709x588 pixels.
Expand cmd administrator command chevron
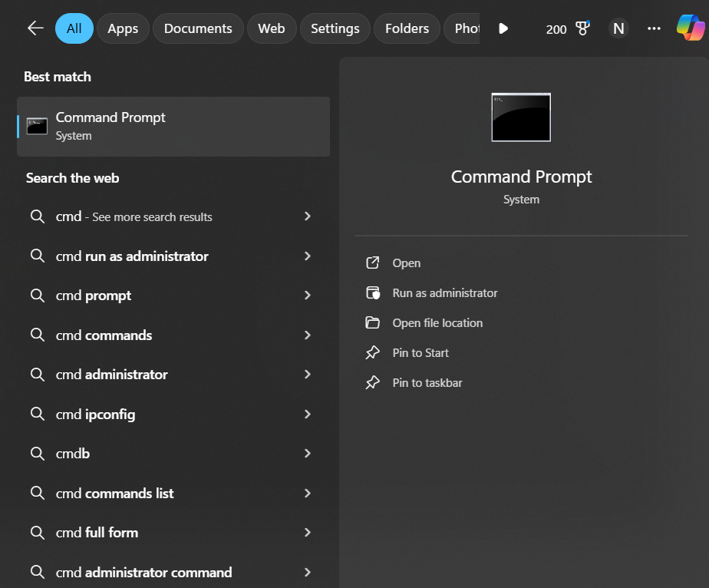(308, 572)
